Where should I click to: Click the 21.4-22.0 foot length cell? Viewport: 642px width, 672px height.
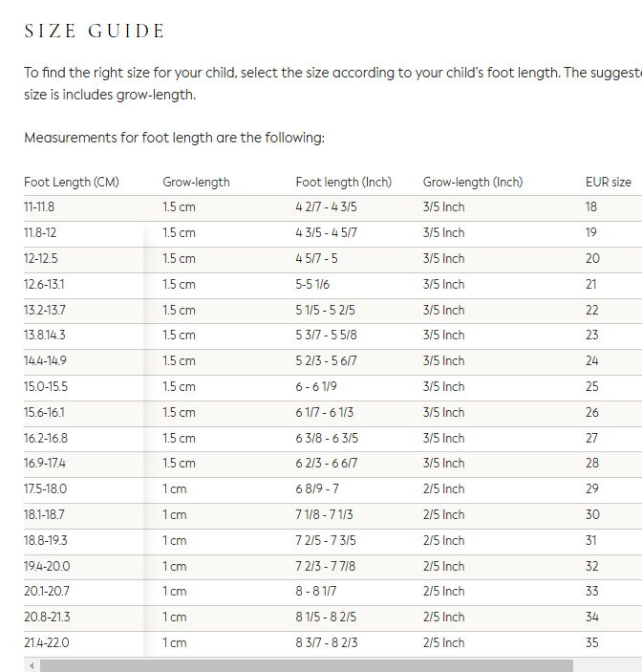point(47,642)
